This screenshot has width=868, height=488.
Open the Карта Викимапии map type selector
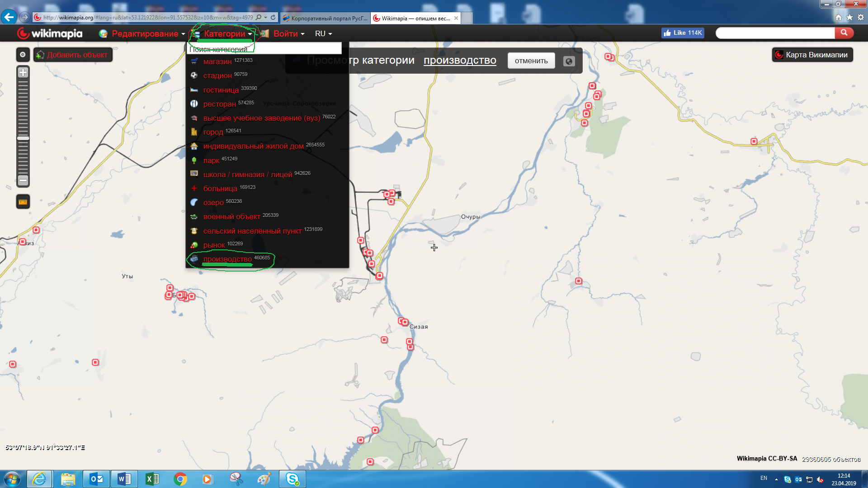(x=812, y=55)
